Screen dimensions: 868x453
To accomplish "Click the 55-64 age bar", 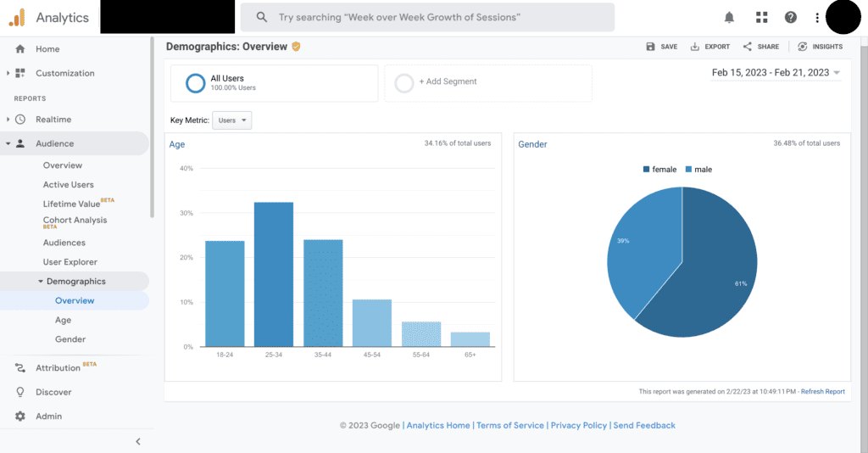I will [x=421, y=334].
